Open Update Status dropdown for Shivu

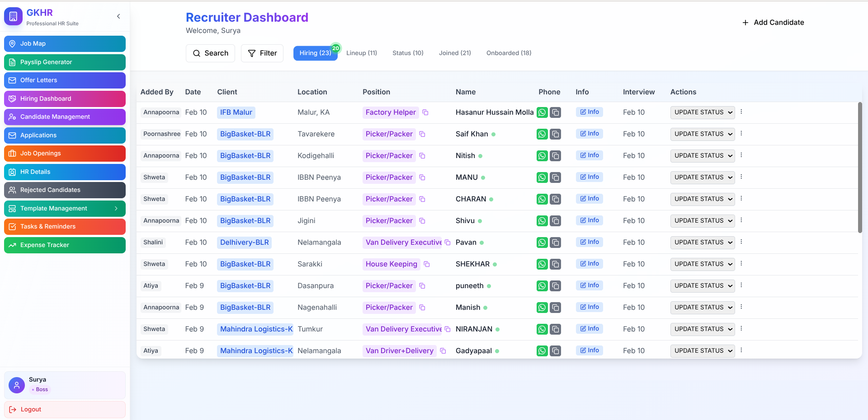point(702,221)
